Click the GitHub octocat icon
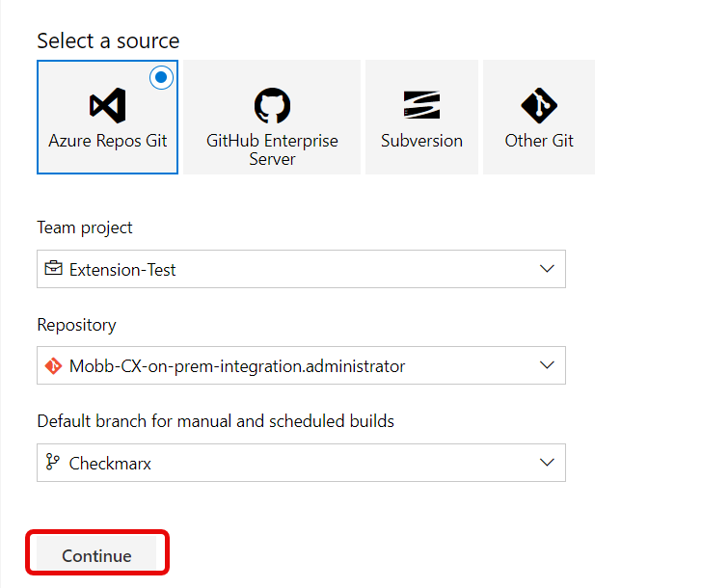Image resolution: width=702 pixels, height=588 pixels. point(272,105)
